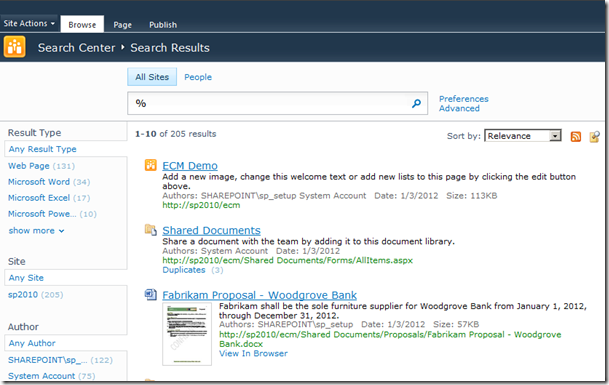Select the People search scope tab
609x385 pixels.
198,77
